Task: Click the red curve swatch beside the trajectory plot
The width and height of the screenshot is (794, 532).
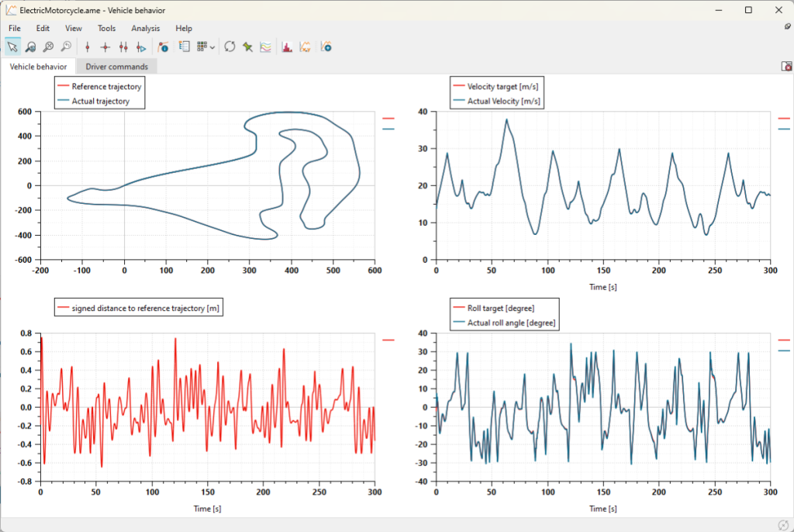Action: tap(388, 119)
